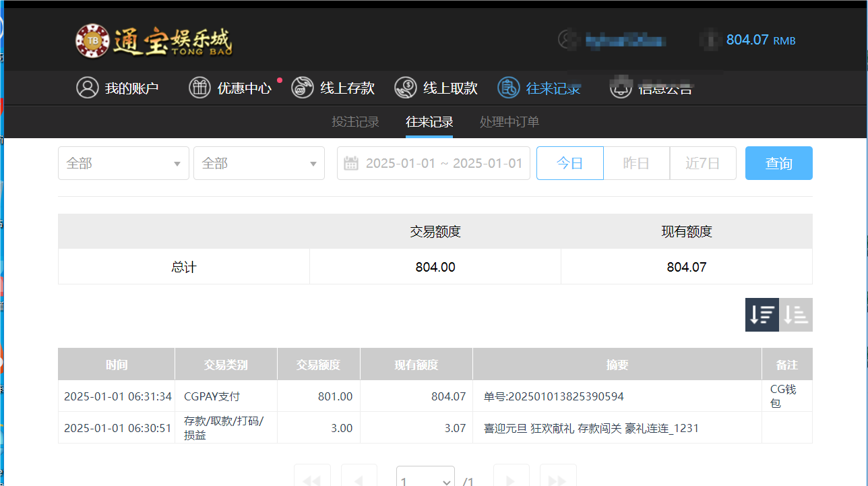The image size is (868, 486).
Task: Click the 查询 search button
Action: 778,163
